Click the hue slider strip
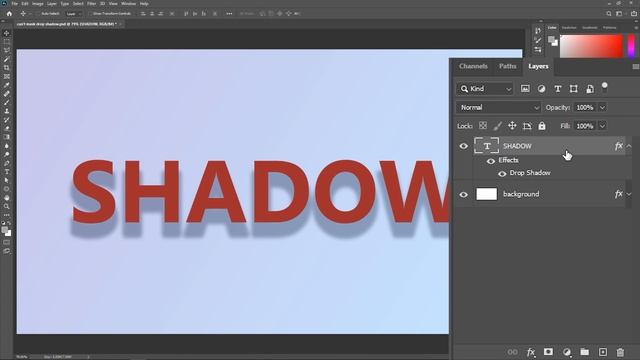 click(x=631, y=46)
